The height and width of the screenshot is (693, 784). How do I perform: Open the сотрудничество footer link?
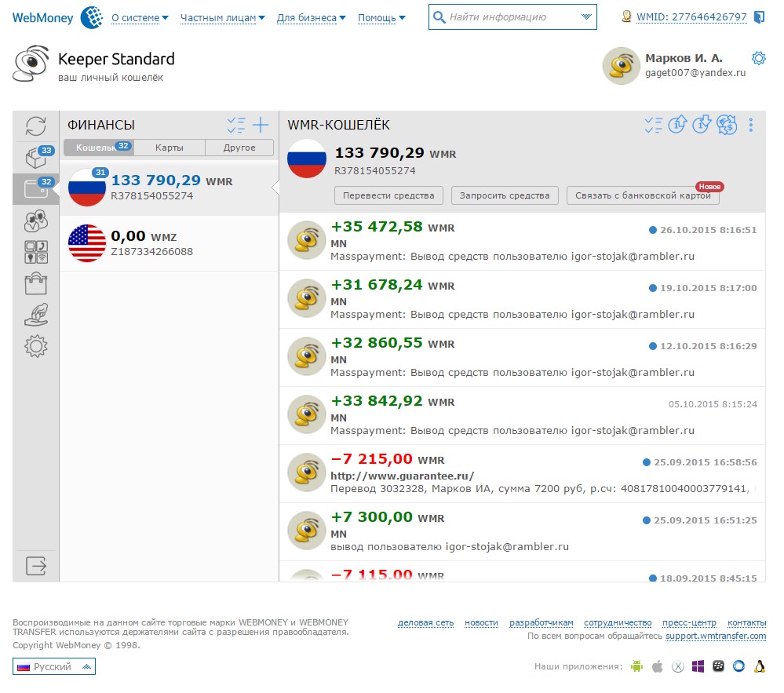618,622
